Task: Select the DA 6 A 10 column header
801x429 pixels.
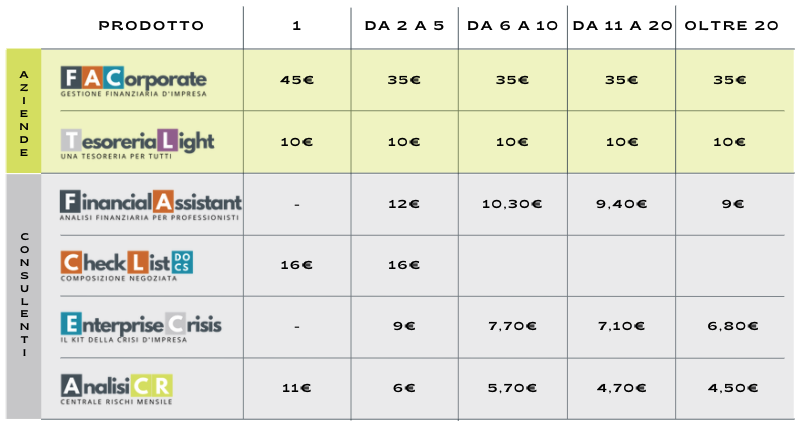Action: point(512,26)
